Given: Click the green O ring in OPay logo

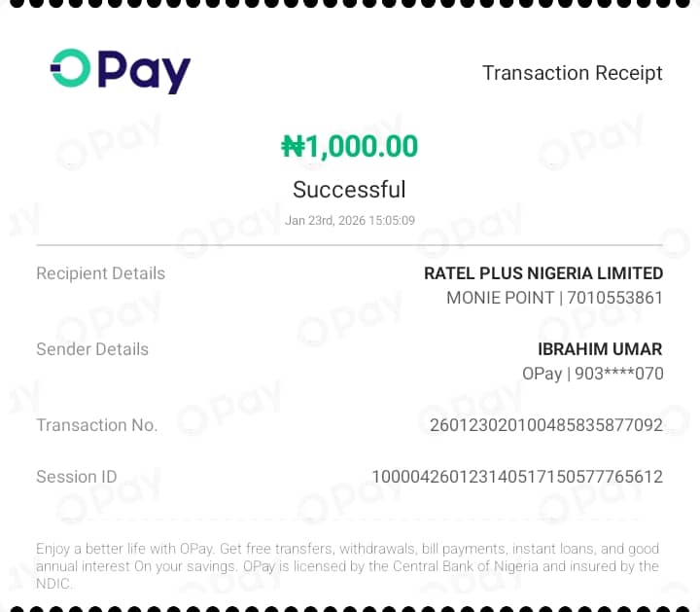Looking at the screenshot, I should [70, 67].
